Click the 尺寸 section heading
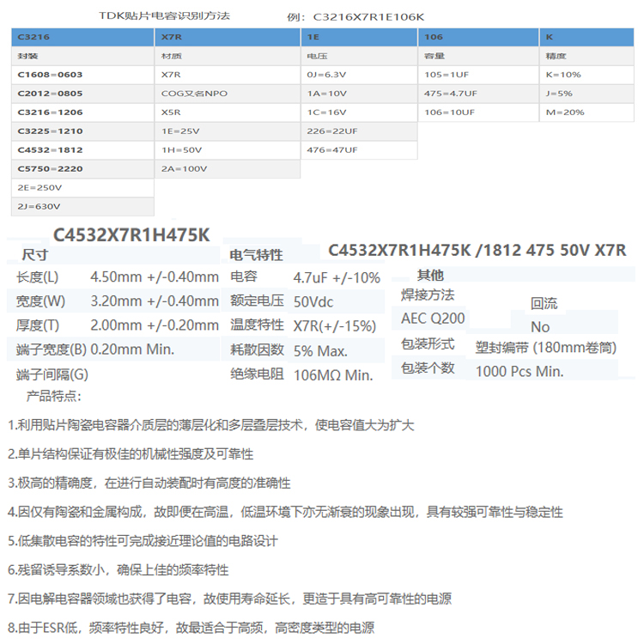This screenshot has width=644, height=644. (34, 255)
